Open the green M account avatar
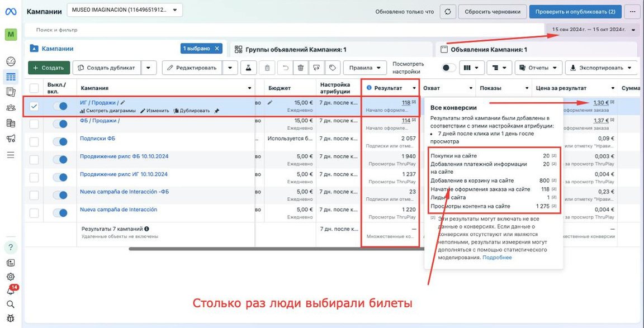The height and width of the screenshot is (328, 644). (11, 35)
